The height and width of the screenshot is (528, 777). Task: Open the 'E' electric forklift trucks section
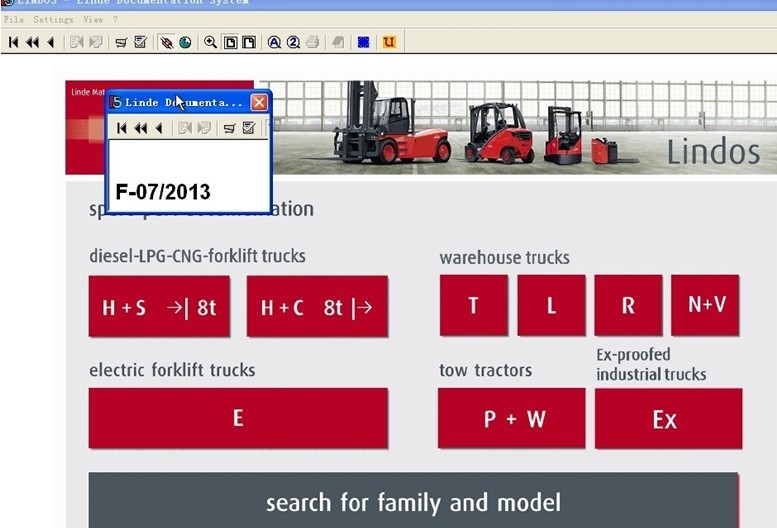click(238, 418)
